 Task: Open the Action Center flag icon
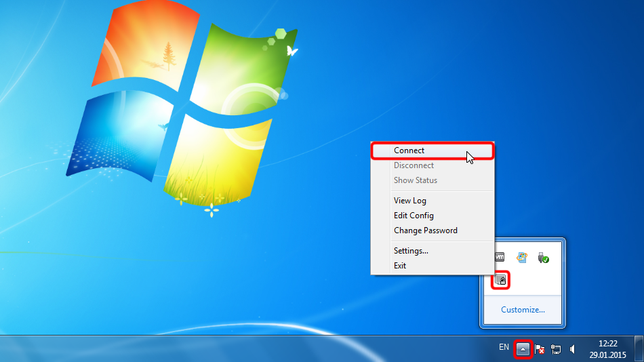click(x=540, y=349)
